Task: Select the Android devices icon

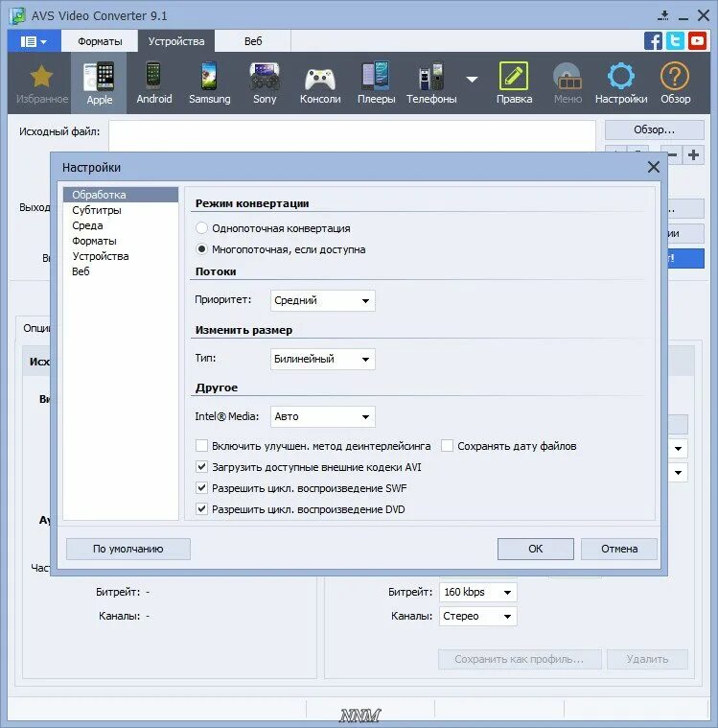Action: tap(153, 76)
